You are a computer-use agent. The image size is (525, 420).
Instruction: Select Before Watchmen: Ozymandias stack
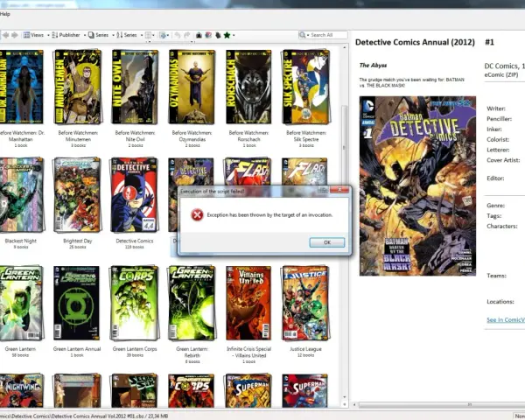click(x=192, y=87)
